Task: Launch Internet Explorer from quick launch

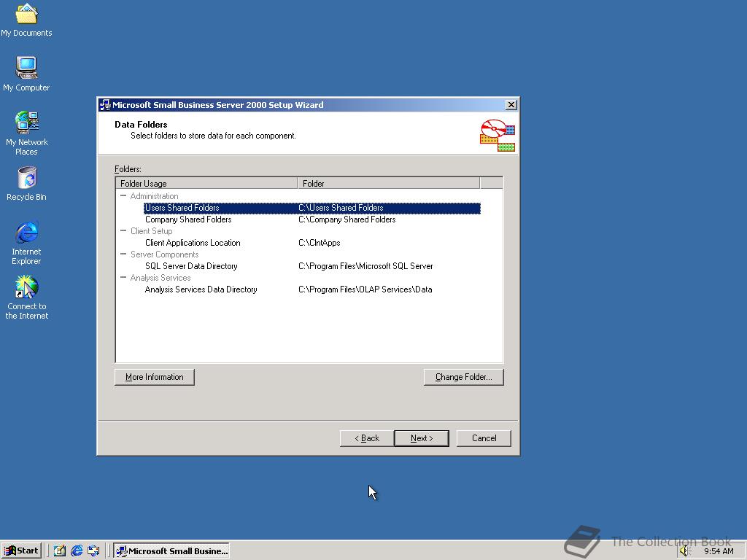Action: 77,551
